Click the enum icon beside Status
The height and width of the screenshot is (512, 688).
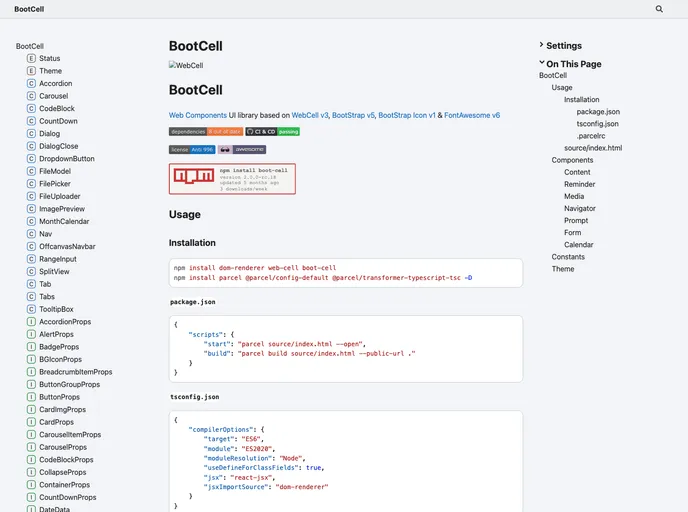(x=31, y=58)
